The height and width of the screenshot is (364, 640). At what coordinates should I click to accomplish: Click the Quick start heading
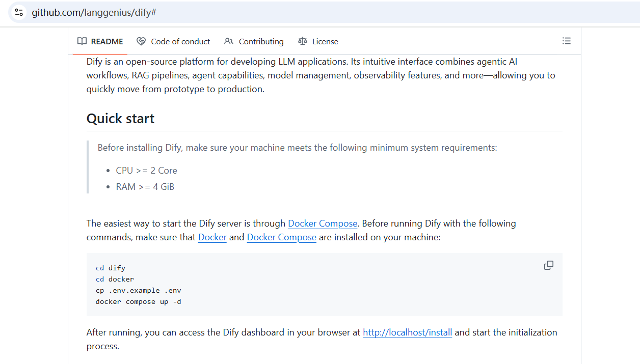click(120, 119)
